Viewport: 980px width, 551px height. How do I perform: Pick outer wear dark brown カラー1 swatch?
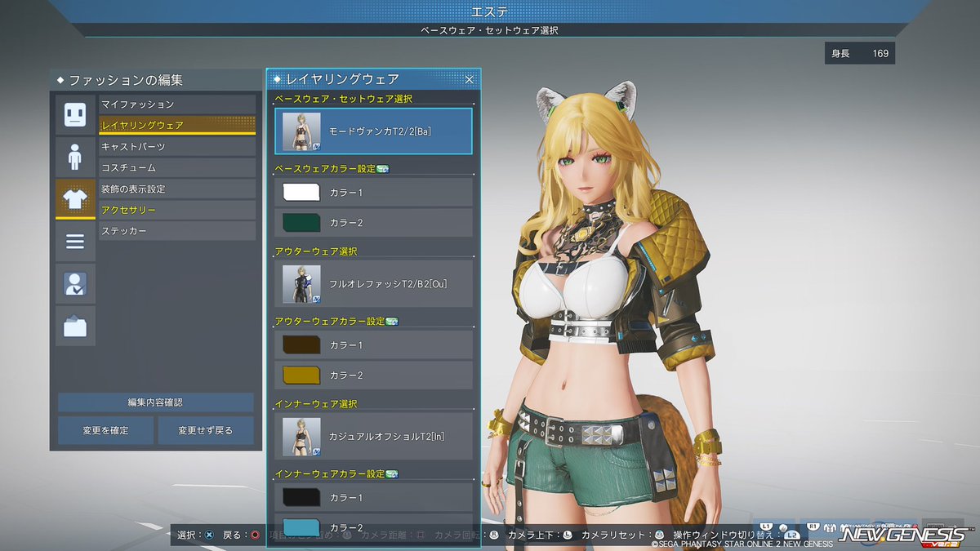[x=303, y=344]
